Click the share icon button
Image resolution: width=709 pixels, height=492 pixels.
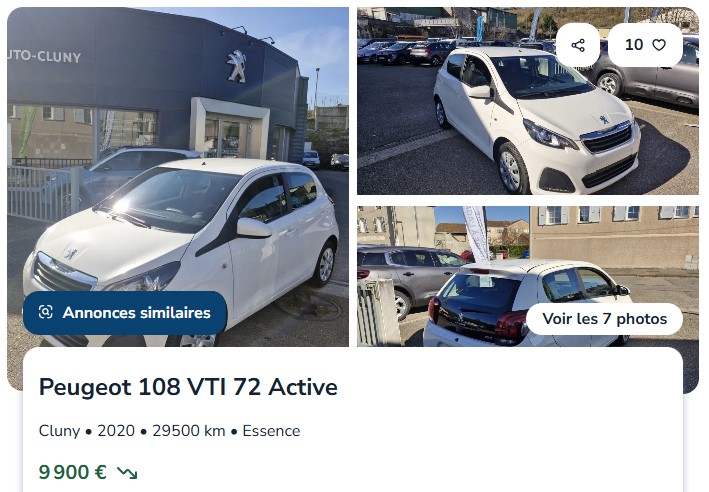click(578, 45)
